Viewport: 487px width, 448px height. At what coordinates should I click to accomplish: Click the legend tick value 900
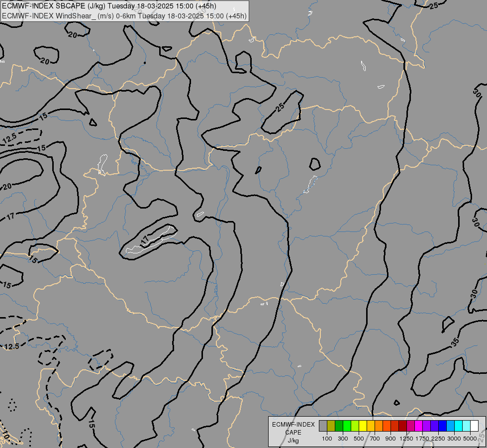pos(390,439)
